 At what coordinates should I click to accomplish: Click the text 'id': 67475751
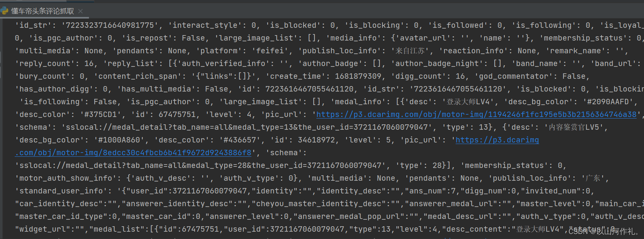pyautogui.click(x=164, y=115)
